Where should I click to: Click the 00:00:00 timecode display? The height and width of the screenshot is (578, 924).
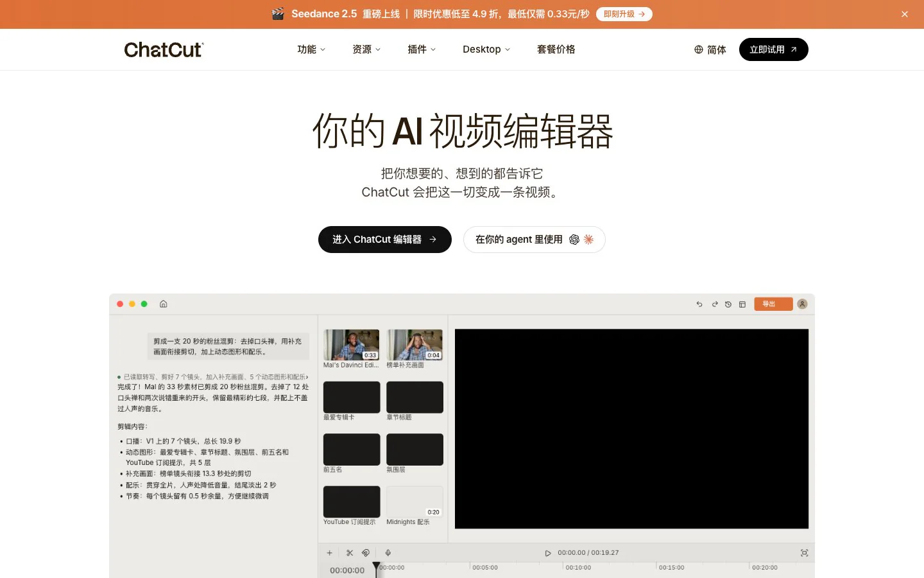click(x=347, y=570)
